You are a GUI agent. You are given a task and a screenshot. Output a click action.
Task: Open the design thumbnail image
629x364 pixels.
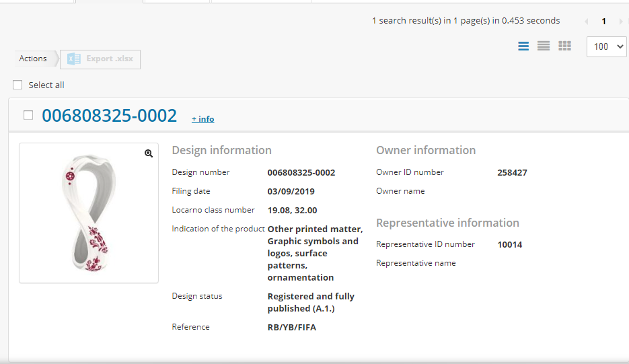pyautogui.click(x=89, y=213)
